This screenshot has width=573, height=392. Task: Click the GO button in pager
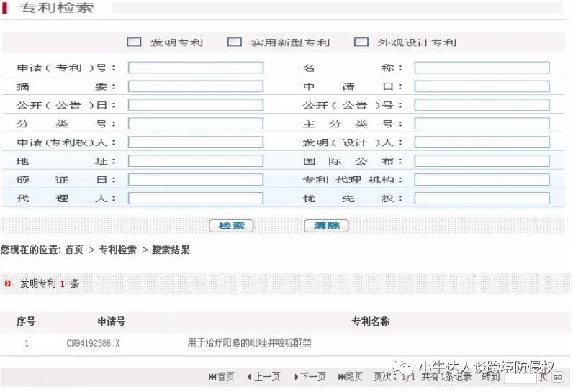(558, 377)
